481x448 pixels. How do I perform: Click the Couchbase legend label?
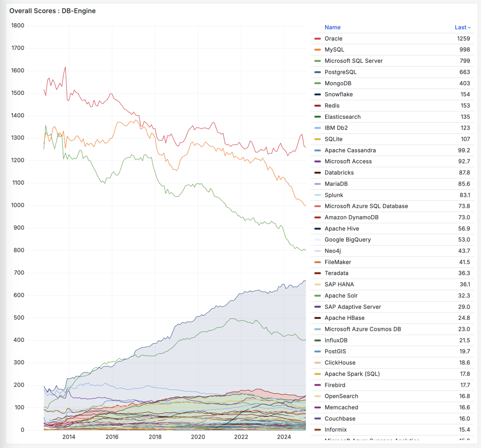coord(339,419)
